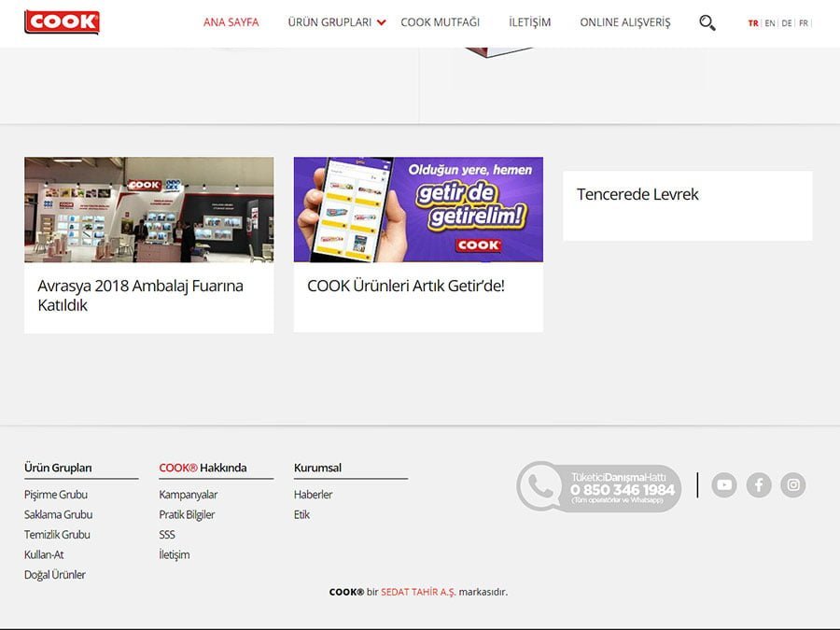Screen dimensions: 840x630
Task: Open the Cook Mutfağı menu item
Action: 440,21
